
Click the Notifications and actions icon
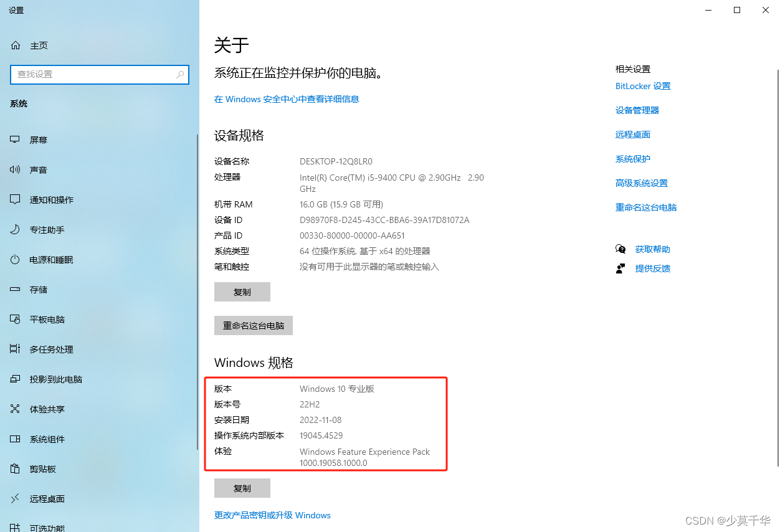tap(16, 200)
